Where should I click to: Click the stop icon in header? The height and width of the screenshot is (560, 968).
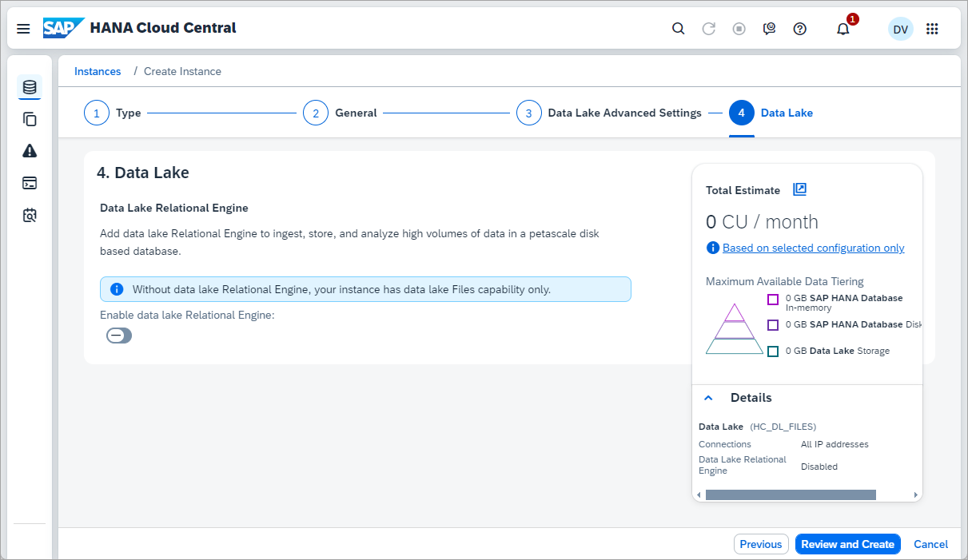tap(739, 29)
